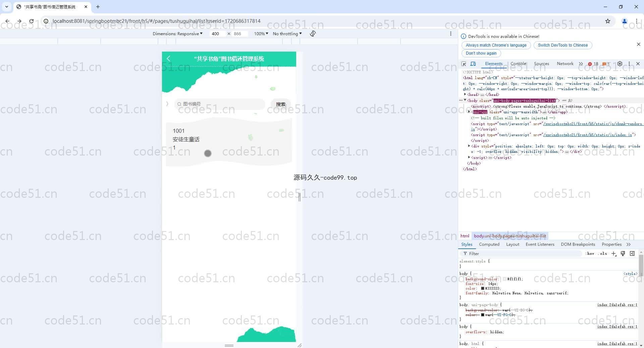Show more DevTools panels chevron
The height and width of the screenshot is (348, 644).
pos(581,64)
